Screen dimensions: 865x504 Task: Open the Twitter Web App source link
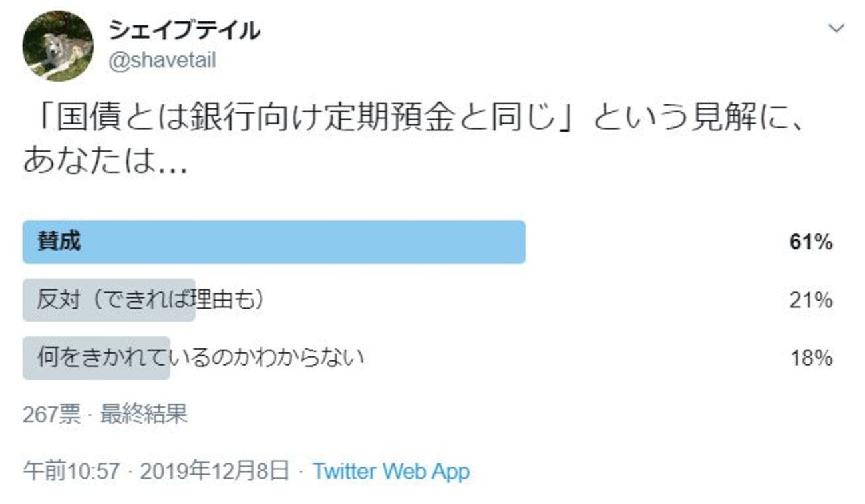click(391, 471)
